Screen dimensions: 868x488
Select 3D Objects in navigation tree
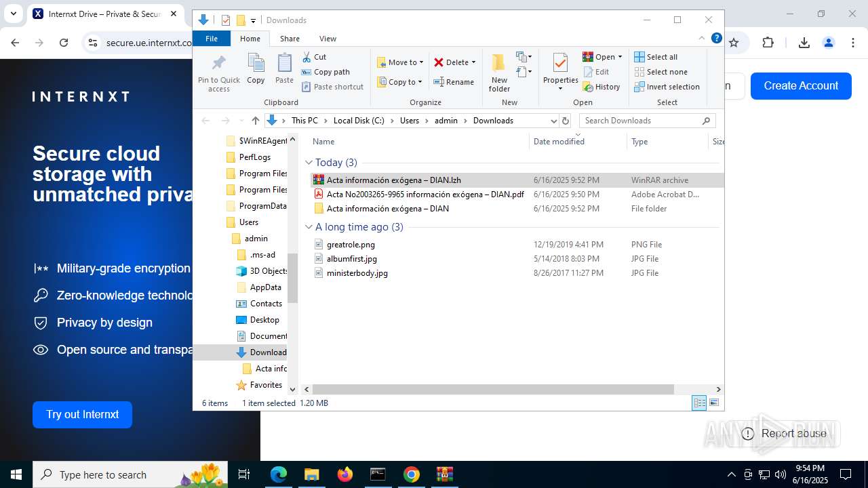[x=262, y=271]
